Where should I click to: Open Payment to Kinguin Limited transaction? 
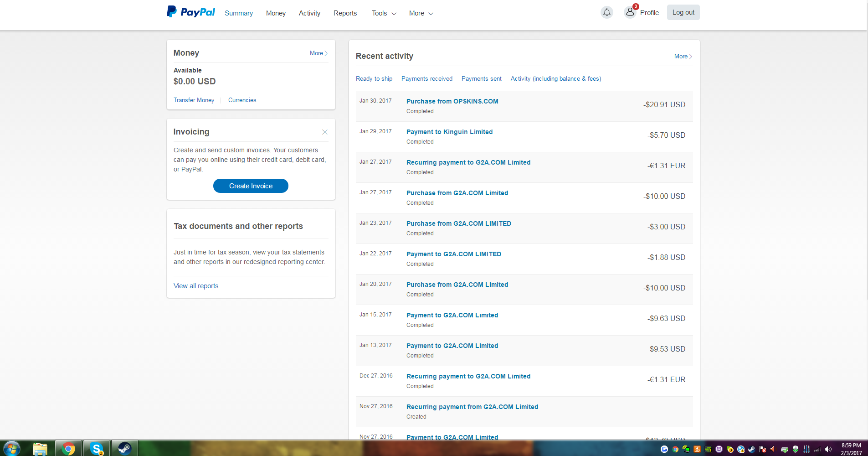[x=449, y=132]
